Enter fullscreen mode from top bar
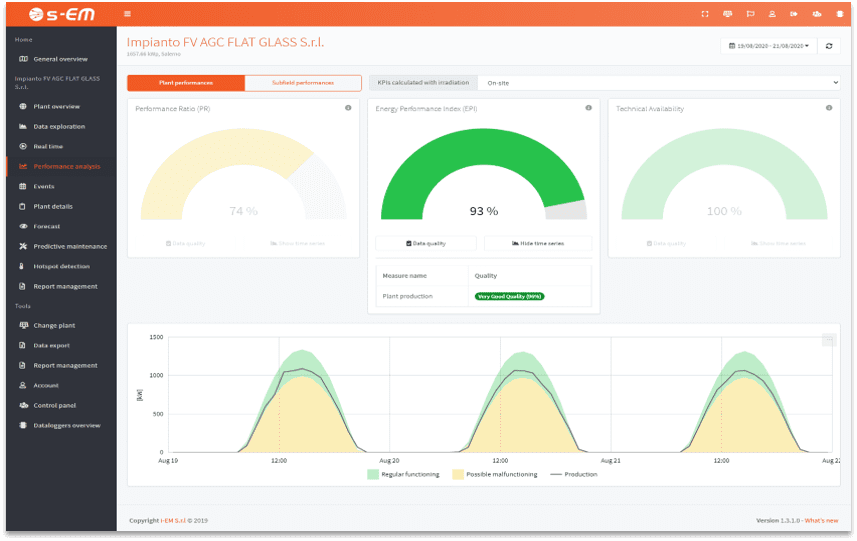 (x=705, y=14)
